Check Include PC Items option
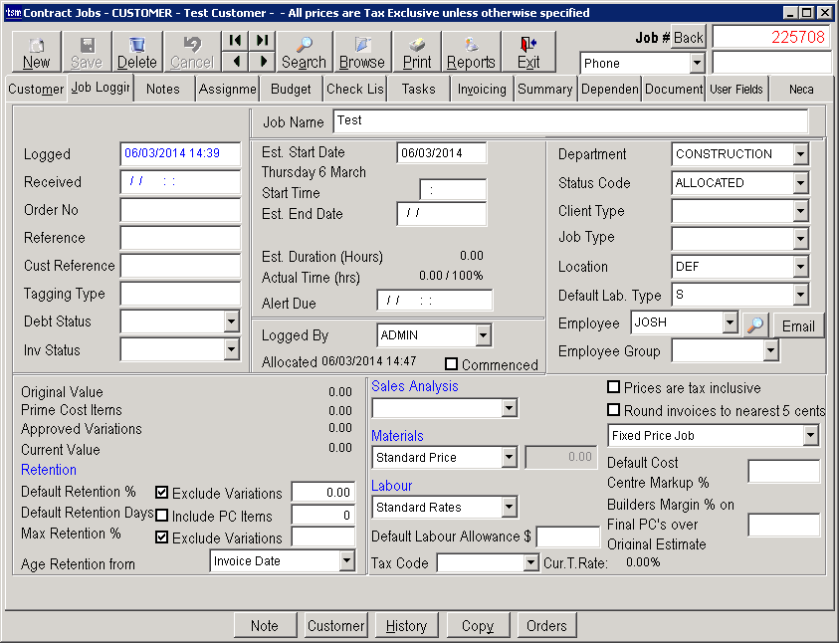839x644 pixels. tap(162, 516)
